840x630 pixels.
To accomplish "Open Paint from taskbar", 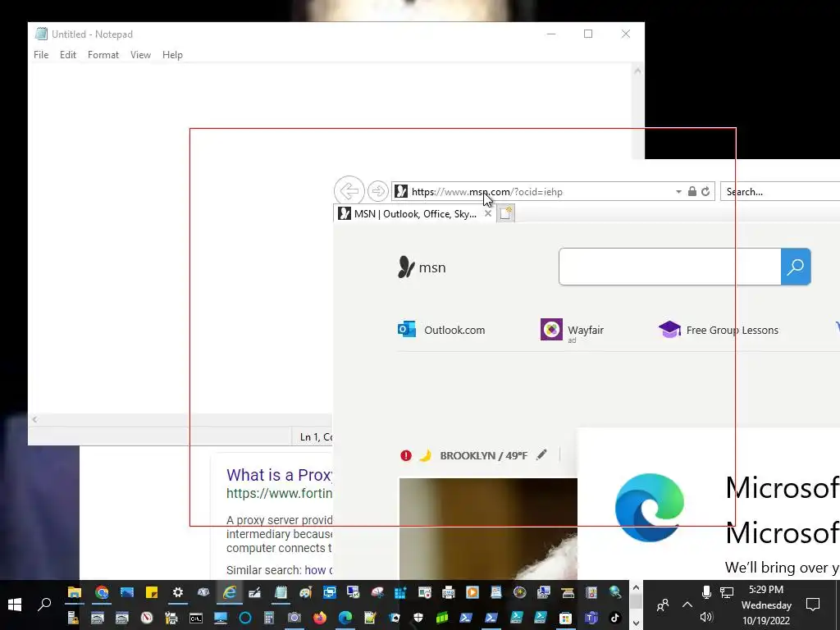I will pos(305,592).
